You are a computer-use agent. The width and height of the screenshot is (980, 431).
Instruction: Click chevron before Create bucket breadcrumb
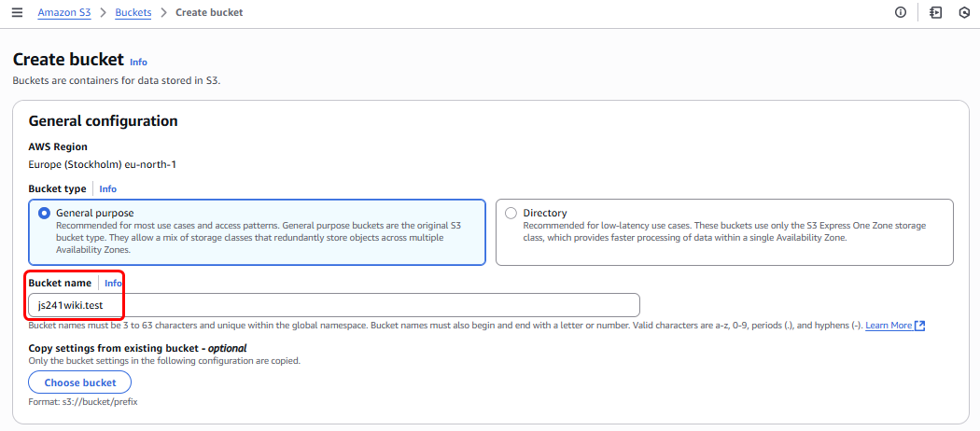pyautogui.click(x=164, y=12)
